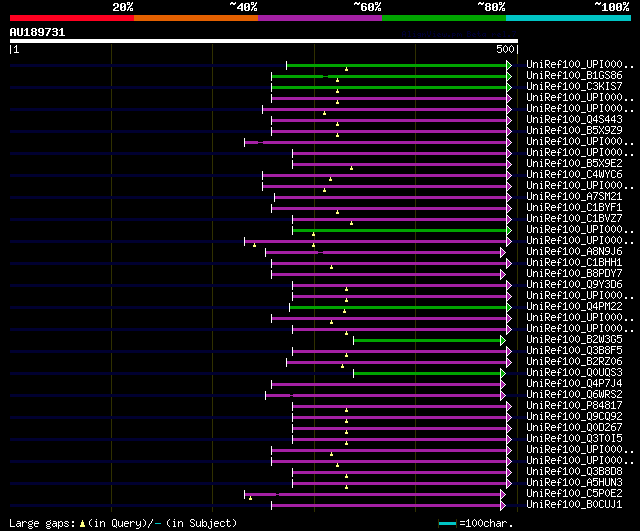Click the yellow gap marker under the B5X9E2 bar
Screen dimensions: 640x531
351,168
